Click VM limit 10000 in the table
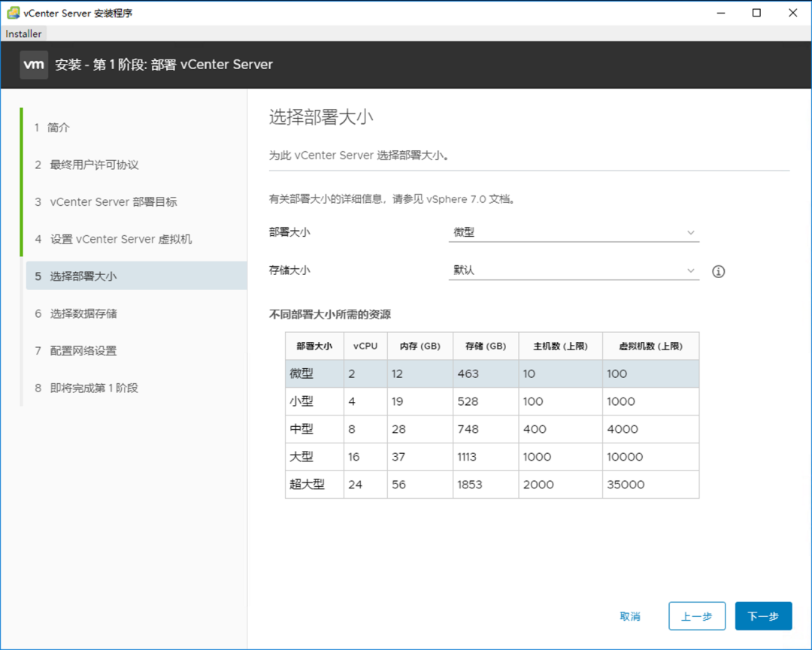Screen dimensions: 812x650 tap(625, 457)
